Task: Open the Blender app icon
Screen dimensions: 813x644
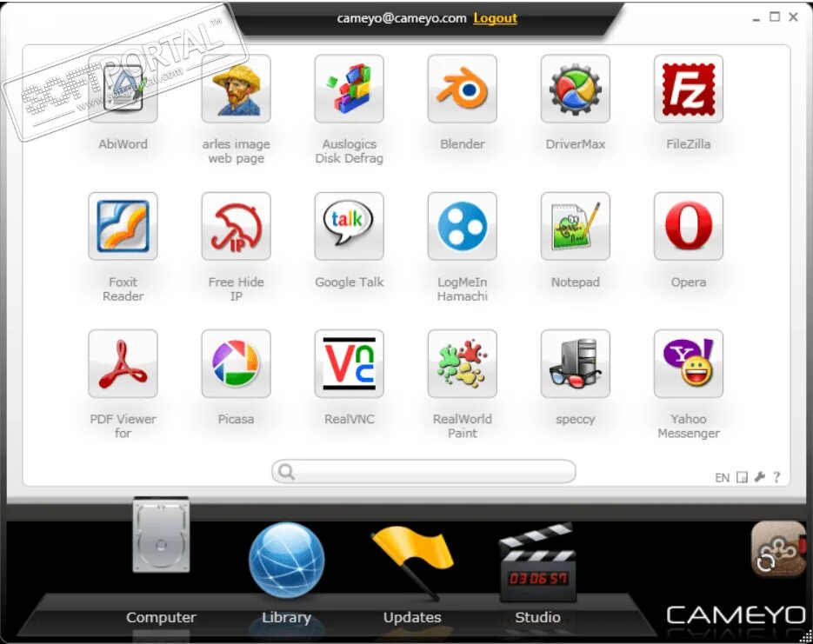Action: [462, 89]
